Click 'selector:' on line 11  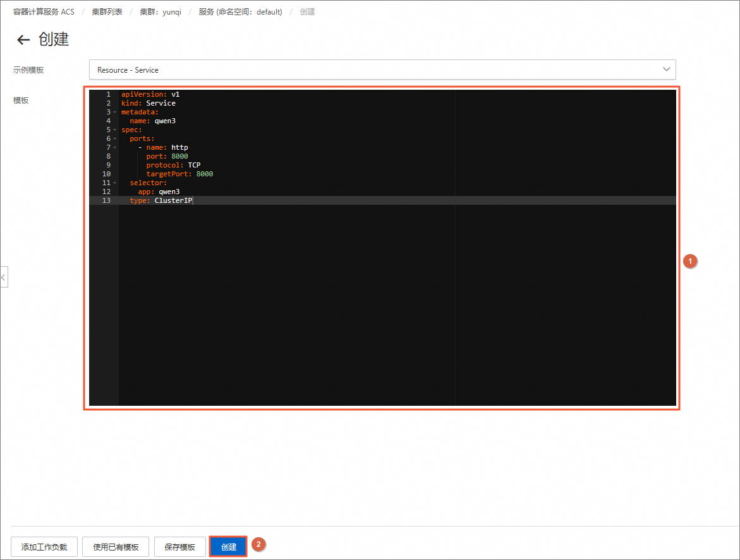tap(148, 183)
